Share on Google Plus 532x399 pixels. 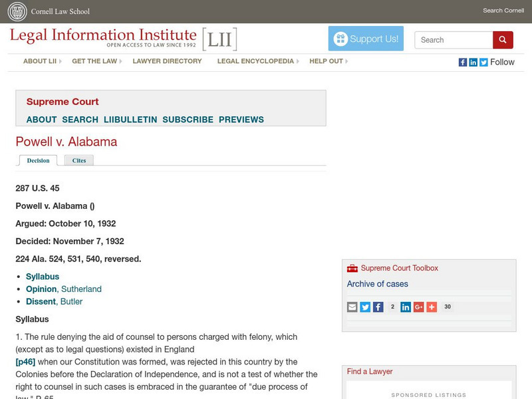pos(418,307)
